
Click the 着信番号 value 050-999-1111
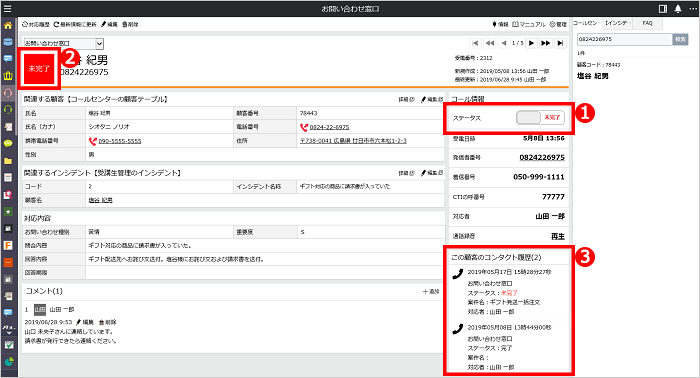click(x=539, y=177)
